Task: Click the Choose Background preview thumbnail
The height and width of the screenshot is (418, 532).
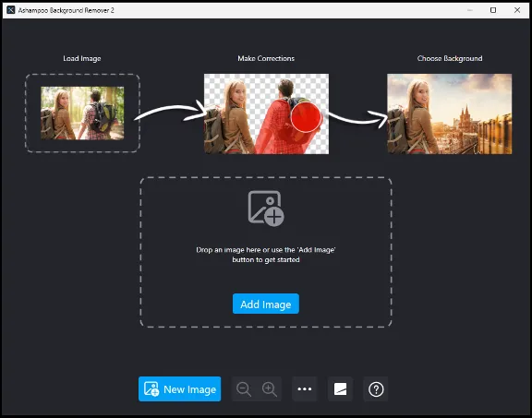Action: pos(450,113)
